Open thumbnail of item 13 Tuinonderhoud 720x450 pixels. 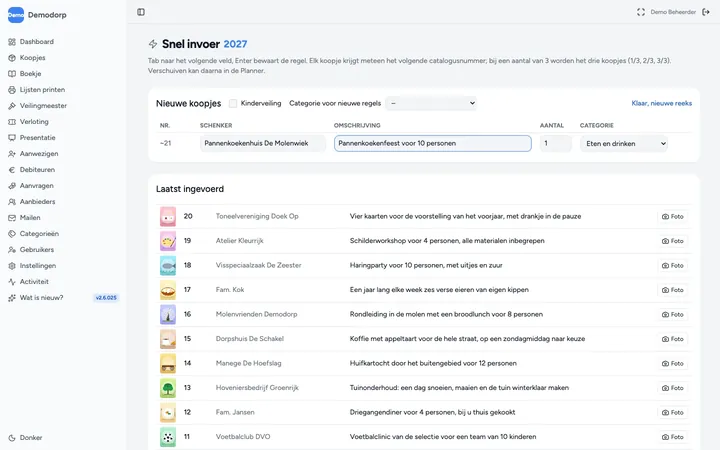(168, 388)
